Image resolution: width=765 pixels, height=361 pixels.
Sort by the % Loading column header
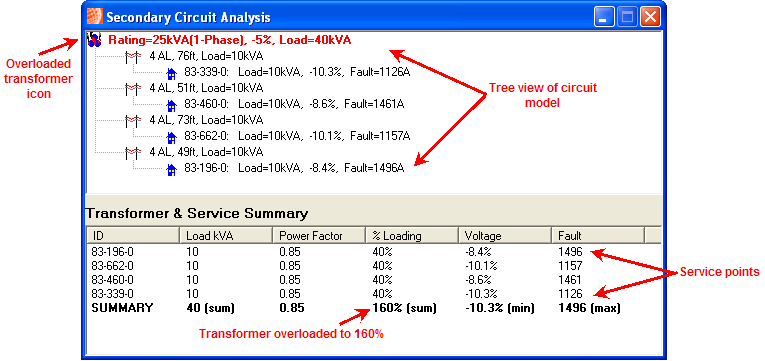point(412,236)
